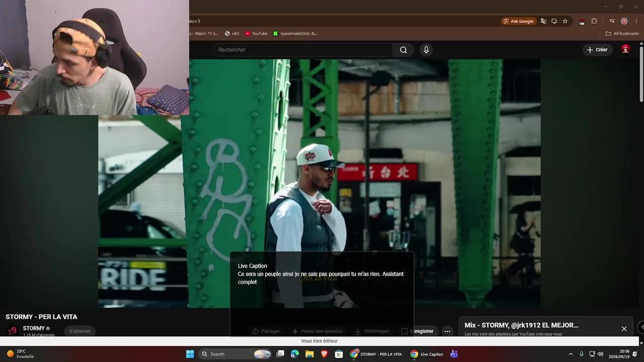Click the Enregistrer save button
644x362 pixels.
point(417,331)
